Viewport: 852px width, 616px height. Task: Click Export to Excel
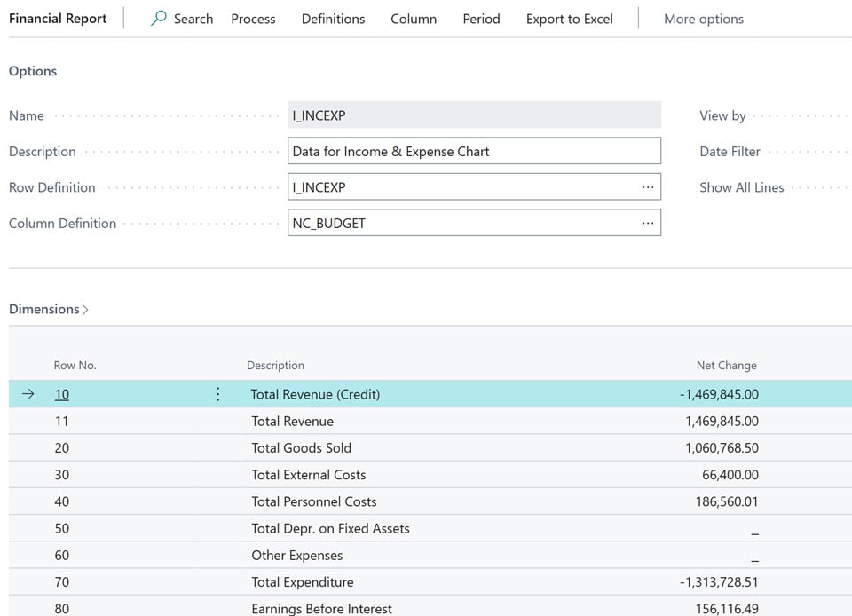pyautogui.click(x=570, y=19)
